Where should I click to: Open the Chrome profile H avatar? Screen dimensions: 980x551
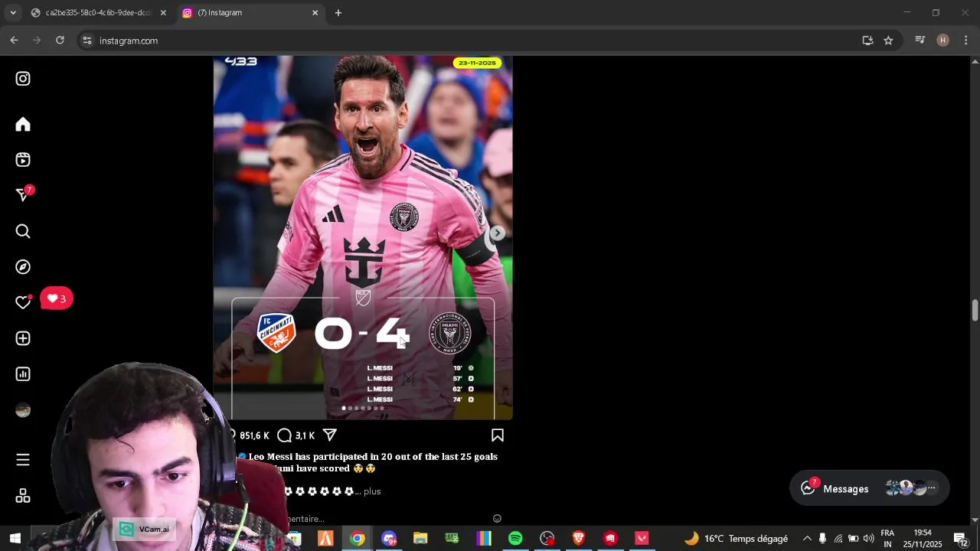point(943,41)
